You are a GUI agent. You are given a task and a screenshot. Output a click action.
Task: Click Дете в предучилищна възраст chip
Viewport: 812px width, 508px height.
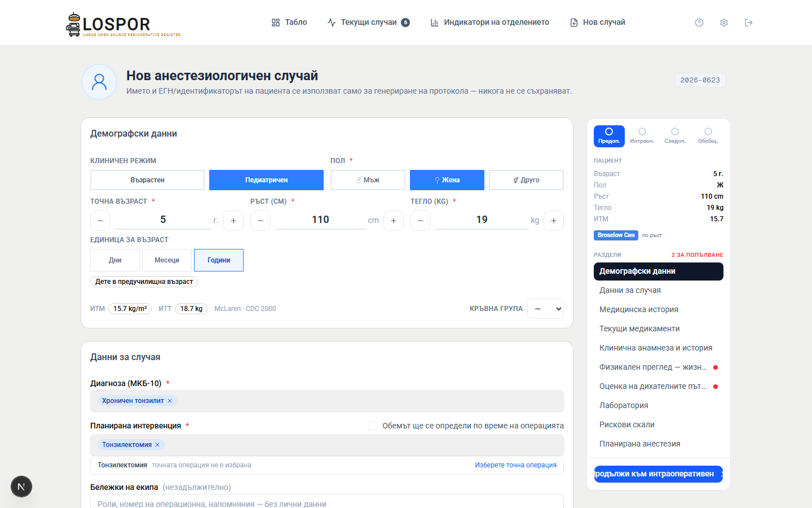pyautogui.click(x=144, y=282)
